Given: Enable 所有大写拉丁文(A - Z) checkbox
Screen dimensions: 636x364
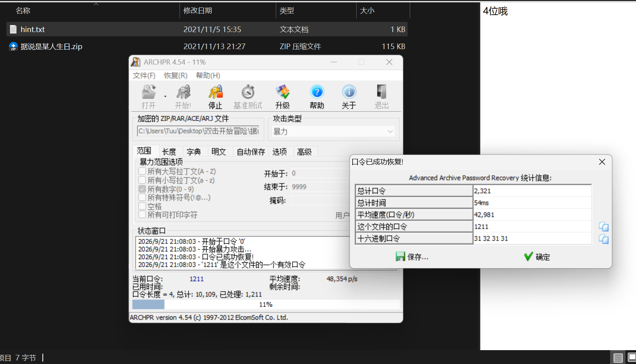Looking at the screenshot, I should (x=142, y=171).
